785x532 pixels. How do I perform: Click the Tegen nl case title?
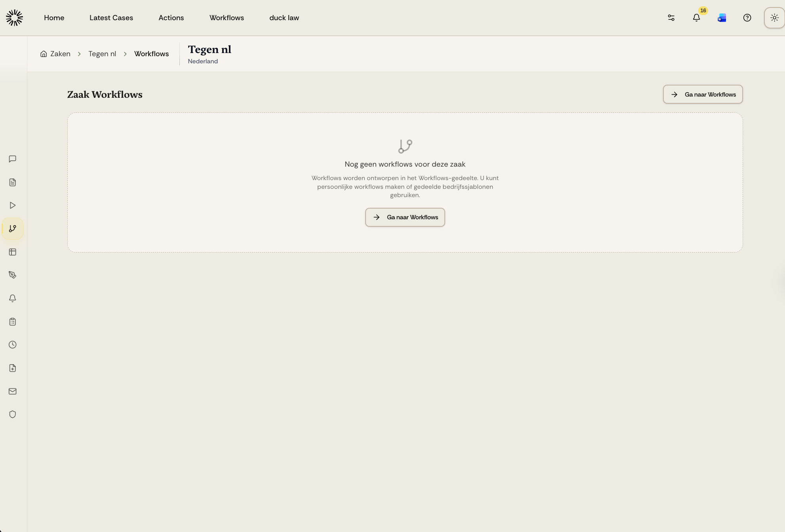point(210,49)
